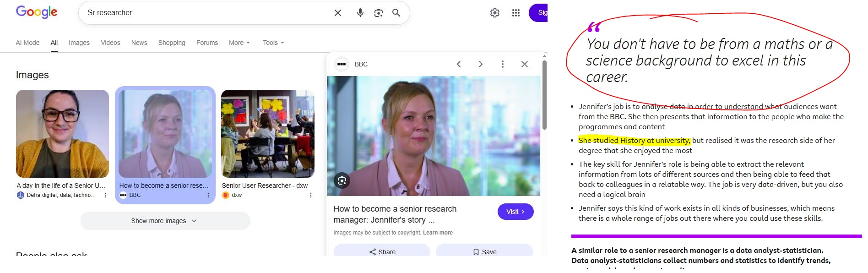
Task: Click 'Senior User Researcher - dxw' title
Action: click(265, 186)
